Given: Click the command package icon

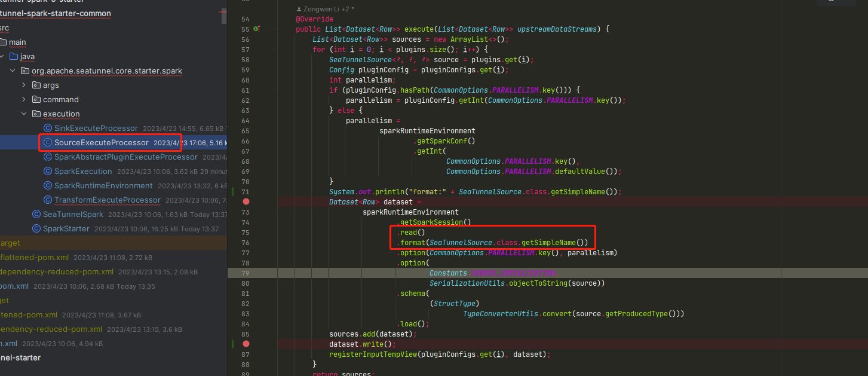Looking at the screenshot, I should [36, 100].
